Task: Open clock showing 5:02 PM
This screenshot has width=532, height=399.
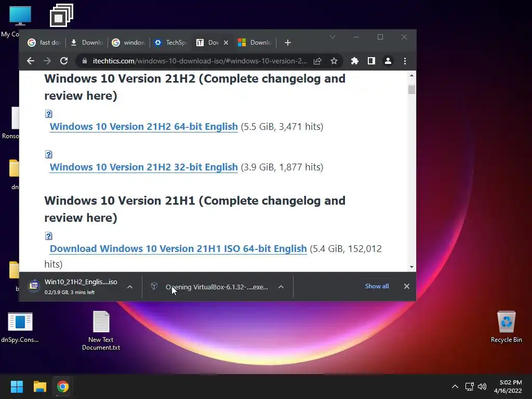Action: pos(508,387)
